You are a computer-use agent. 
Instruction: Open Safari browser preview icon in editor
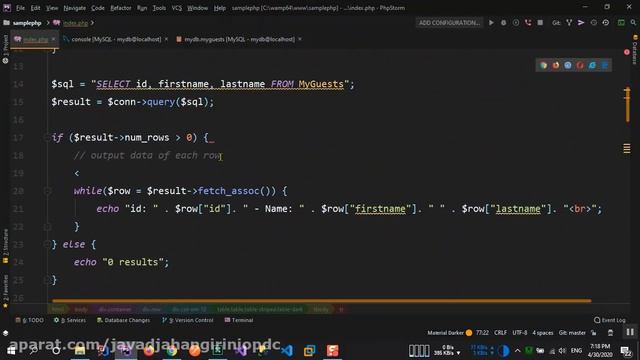(x=568, y=65)
